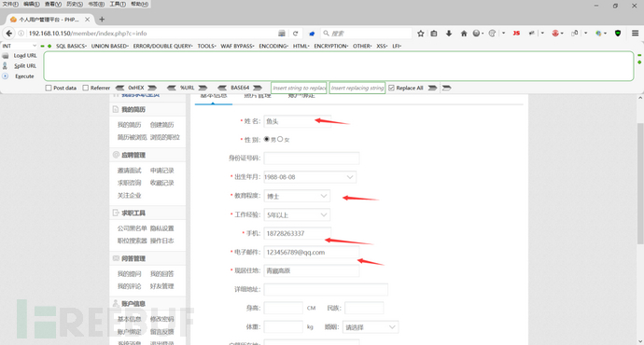The width and height of the screenshot is (644, 345).
Task: Click the left arrow before BASE64
Action: click(x=222, y=88)
